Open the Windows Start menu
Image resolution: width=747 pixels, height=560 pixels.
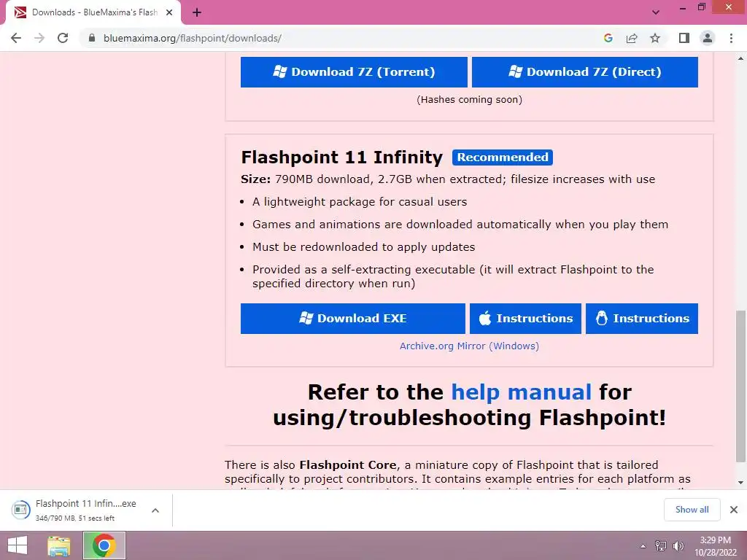point(18,545)
